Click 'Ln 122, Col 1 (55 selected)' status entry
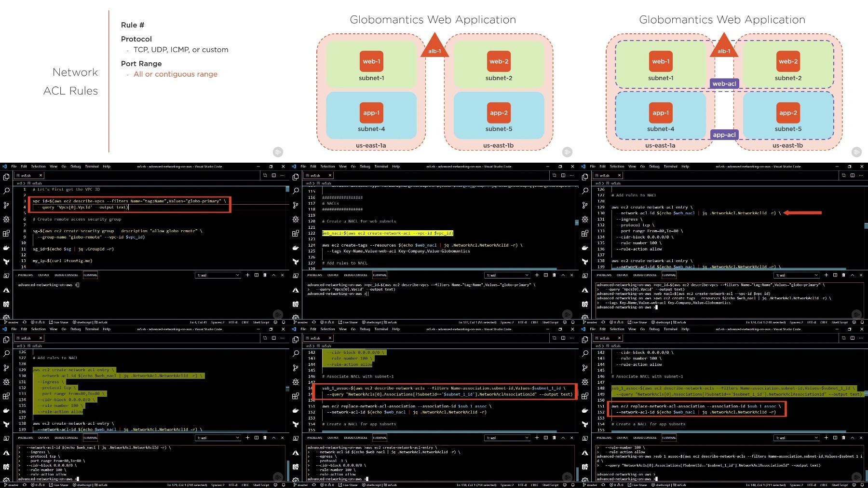 [x=477, y=322]
